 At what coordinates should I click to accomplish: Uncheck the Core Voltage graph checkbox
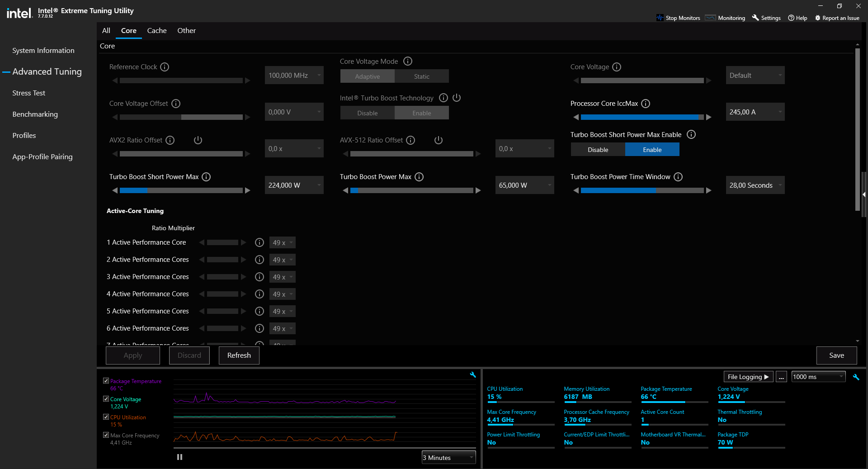(x=106, y=399)
